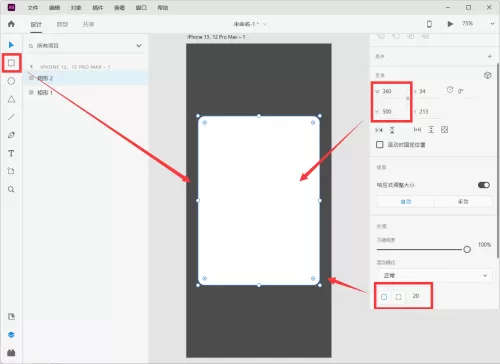Select the Line tool
Screen dimensions: 500x364
click(x=11, y=117)
